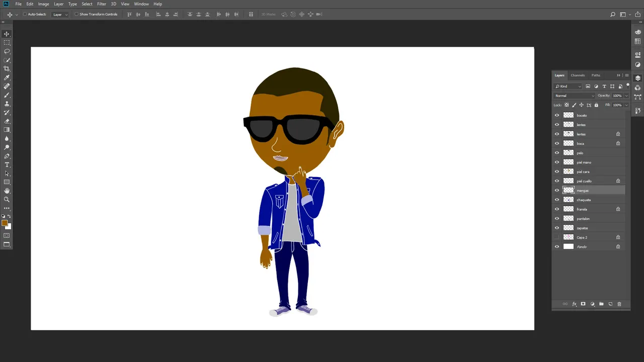Screen dimensions: 644x362
Task: Select the Gradient tool
Action: (7, 130)
